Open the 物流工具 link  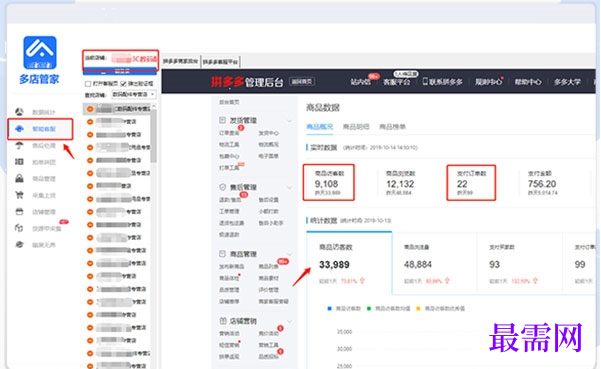229,144
